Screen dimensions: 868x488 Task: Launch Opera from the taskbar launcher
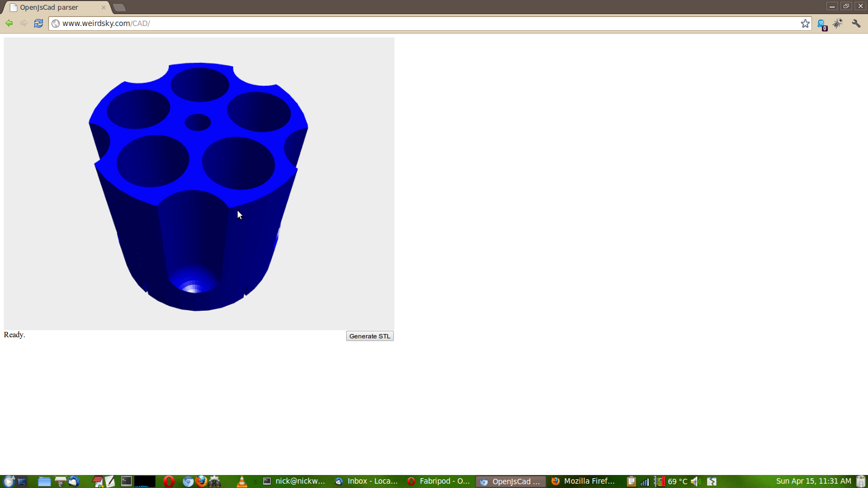point(169,481)
